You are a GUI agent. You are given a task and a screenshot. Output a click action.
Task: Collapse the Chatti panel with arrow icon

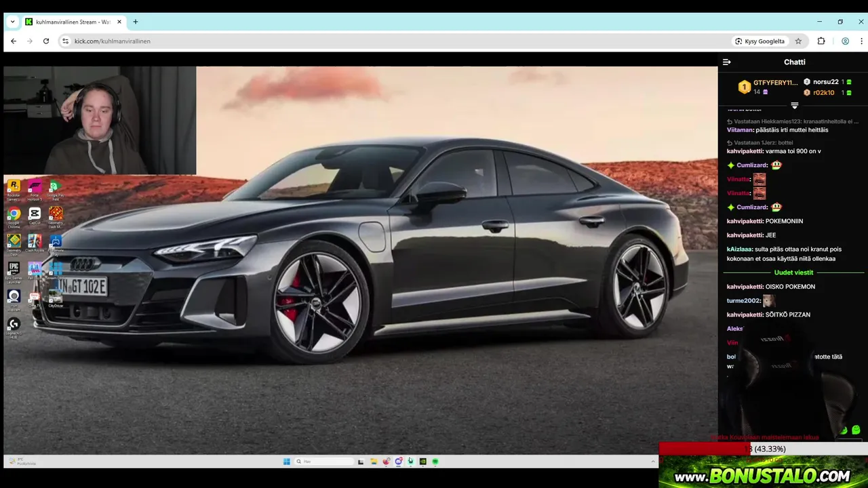click(727, 62)
